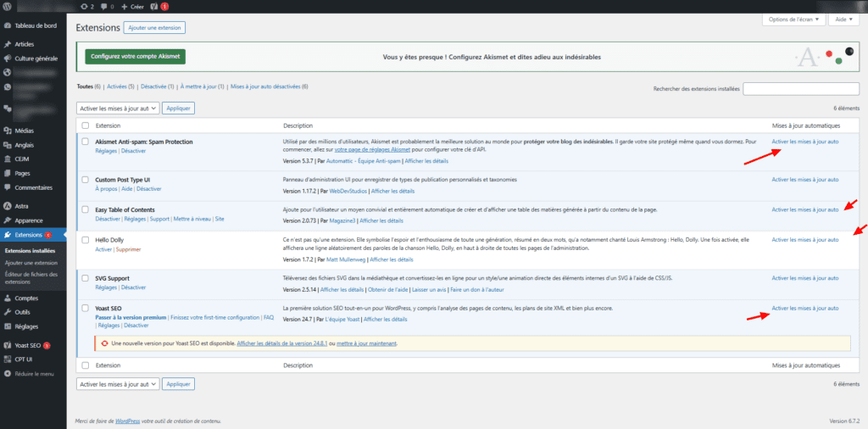
Task: Click the Anglais sidebar icon
Action: tap(7, 145)
